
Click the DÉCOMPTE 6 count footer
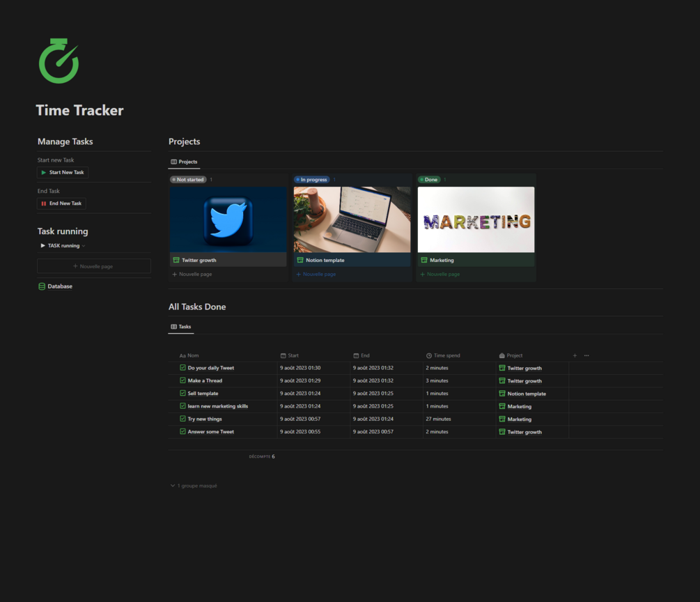[262, 456]
